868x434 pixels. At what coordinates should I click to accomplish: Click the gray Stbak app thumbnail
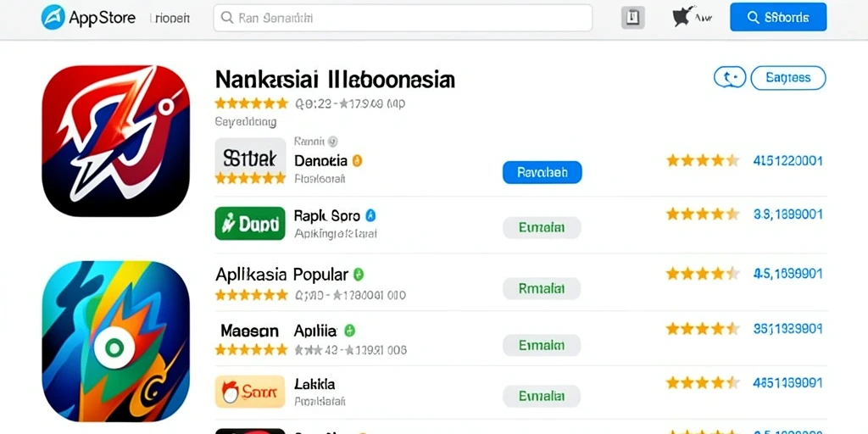click(x=250, y=157)
